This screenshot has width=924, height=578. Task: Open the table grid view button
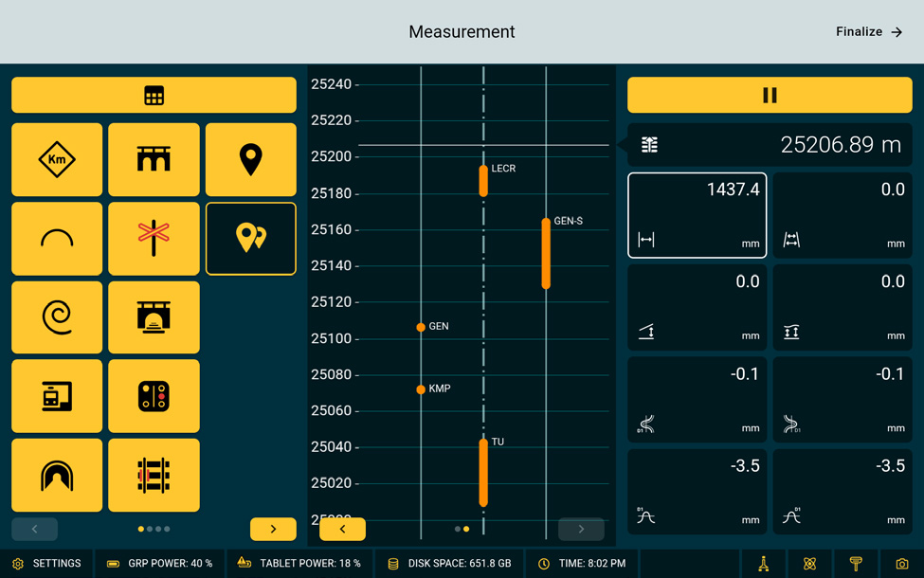[x=154, y=95]
